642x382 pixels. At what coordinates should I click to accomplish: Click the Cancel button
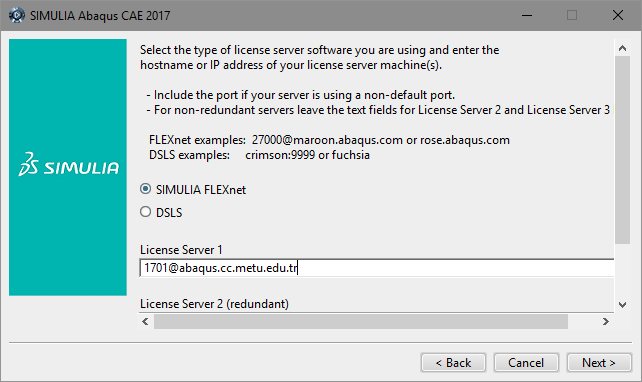point(526,363)
